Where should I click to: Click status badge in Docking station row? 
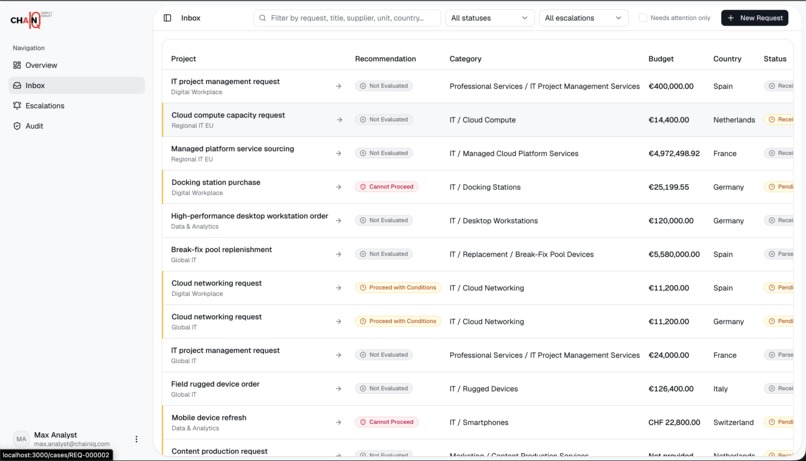(779, 187)
